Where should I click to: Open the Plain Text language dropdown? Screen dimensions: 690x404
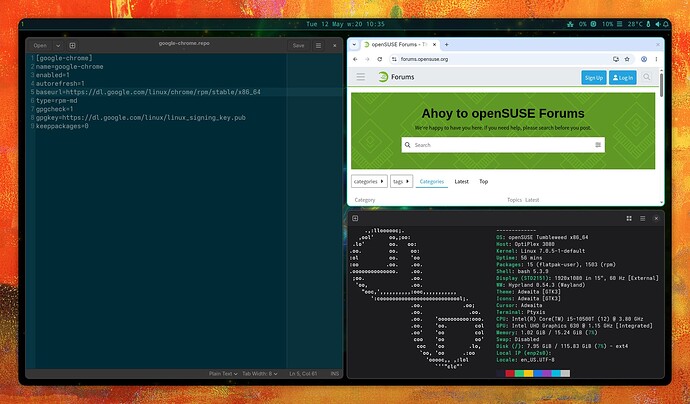(223, 374)
